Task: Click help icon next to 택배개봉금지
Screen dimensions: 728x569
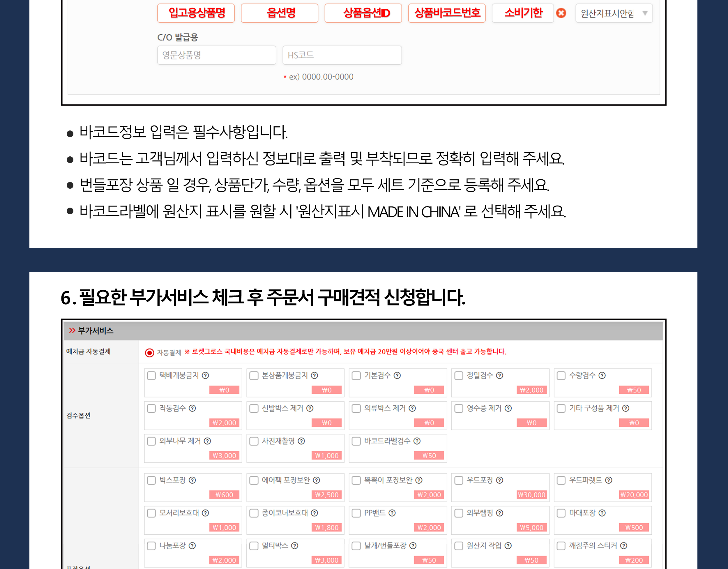Action: point(205,376)
